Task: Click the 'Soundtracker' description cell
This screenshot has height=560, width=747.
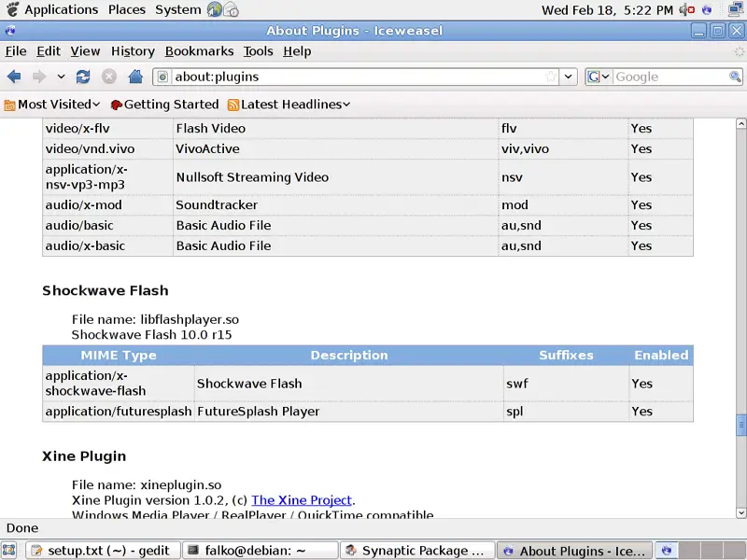Action: tap(335, 204)
